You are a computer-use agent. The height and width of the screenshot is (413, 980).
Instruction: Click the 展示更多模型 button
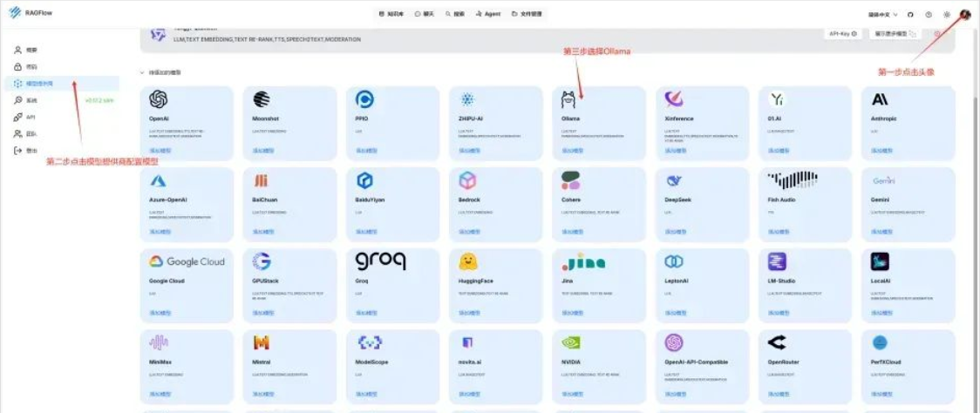click(895, 34)
